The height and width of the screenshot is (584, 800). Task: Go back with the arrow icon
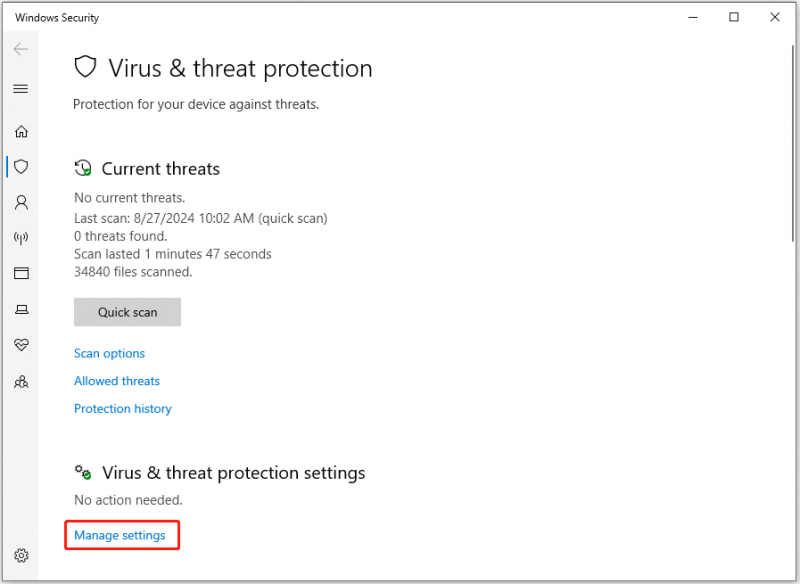(20, 49)
